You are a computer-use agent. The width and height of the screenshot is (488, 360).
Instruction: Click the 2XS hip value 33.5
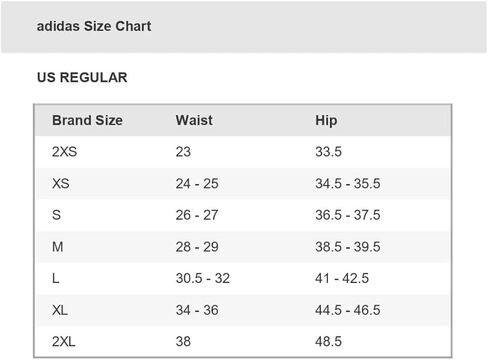point(328,152)
